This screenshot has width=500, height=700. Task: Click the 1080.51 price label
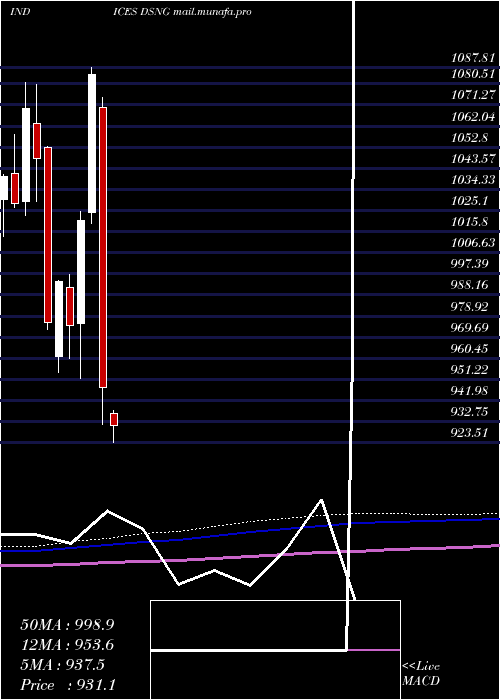click(473, 74)
